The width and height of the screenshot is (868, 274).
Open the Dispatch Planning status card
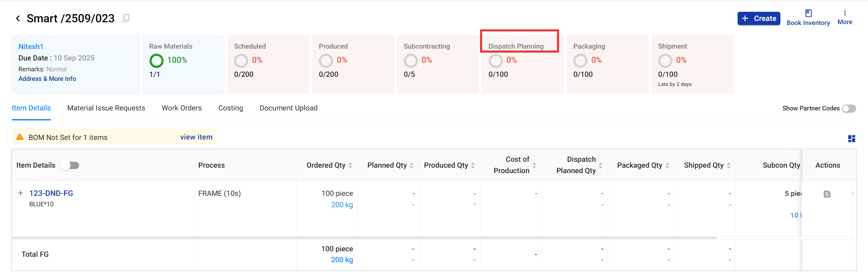click(x=522, y=64)
